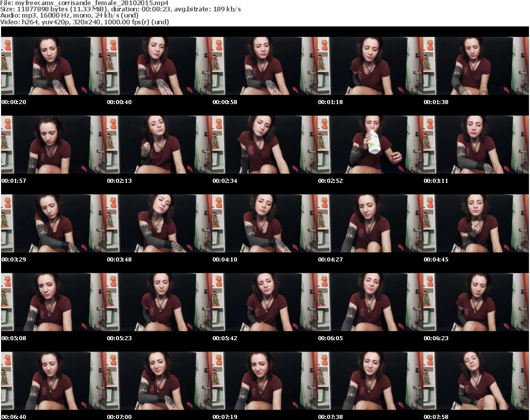Select the frame thumbnail at 00:01:57
The height and width of the screenshot is (420, 530).
(54, 144)
